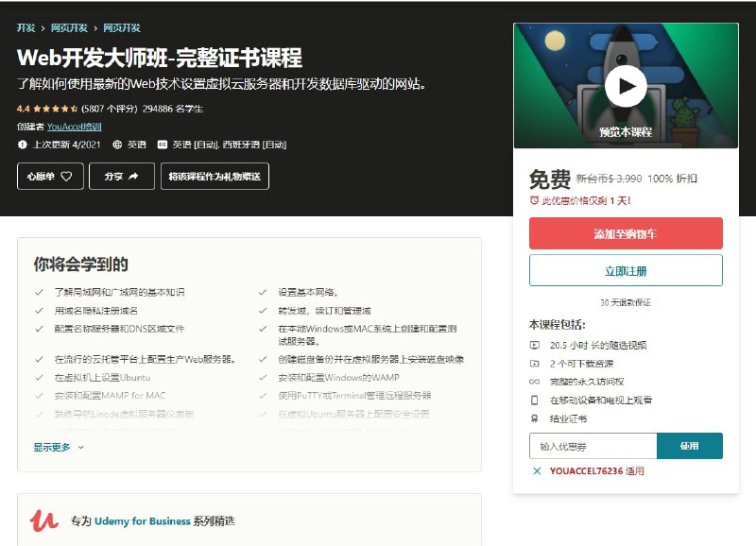Click the last-updated badge icon beside 上次更新
This screenshot has width=756, height=546.
pos(22,145)
